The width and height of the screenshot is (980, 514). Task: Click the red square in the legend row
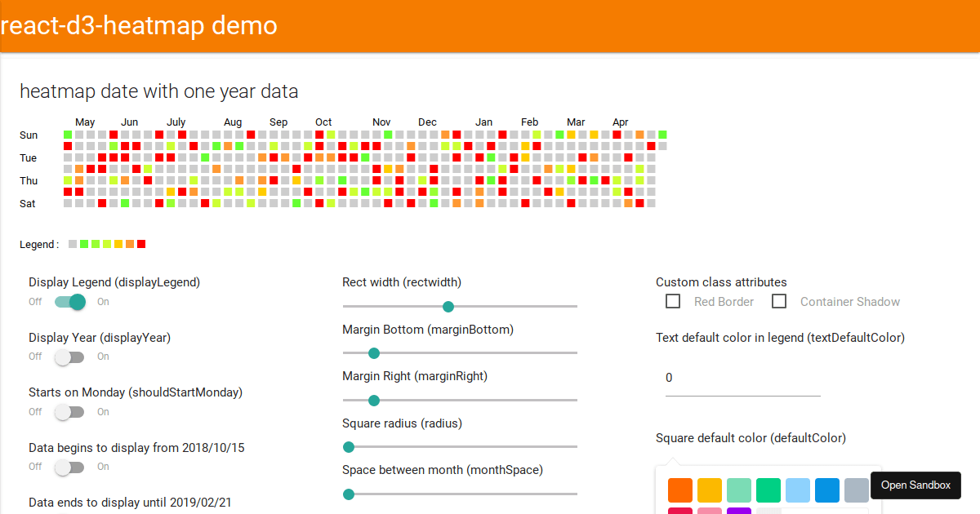click(140, 243)
